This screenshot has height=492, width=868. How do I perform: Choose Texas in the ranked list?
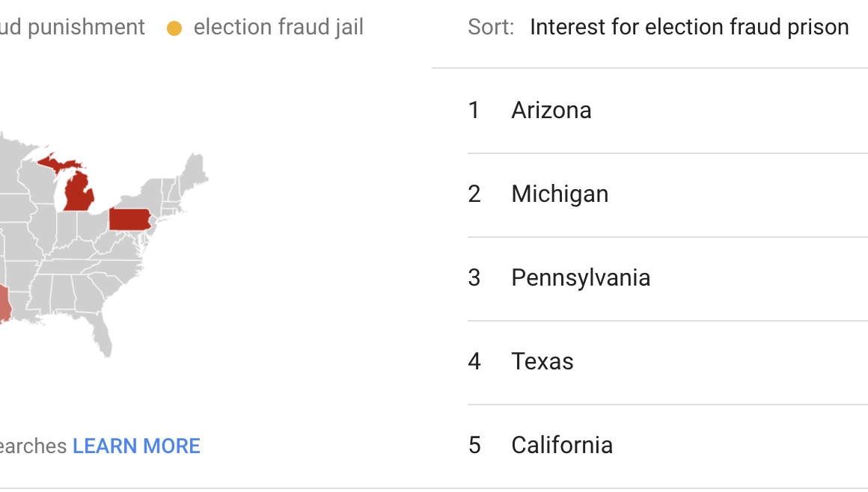coord(542,362)
